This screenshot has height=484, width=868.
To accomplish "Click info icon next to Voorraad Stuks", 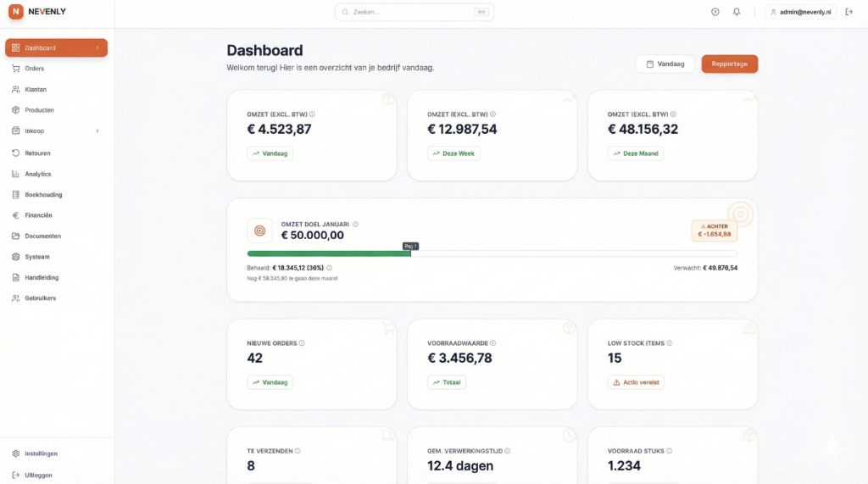I will click(x=669, y=451).
